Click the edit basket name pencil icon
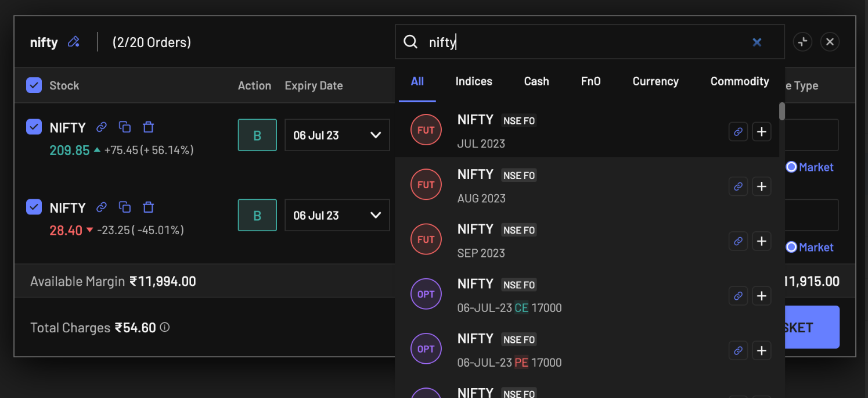 click(x=73, y=42)
